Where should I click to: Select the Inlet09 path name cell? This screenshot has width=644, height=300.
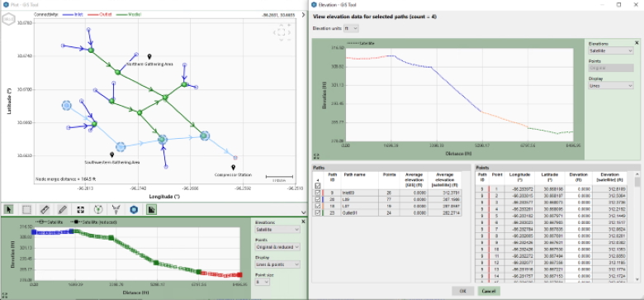point(359,193)
